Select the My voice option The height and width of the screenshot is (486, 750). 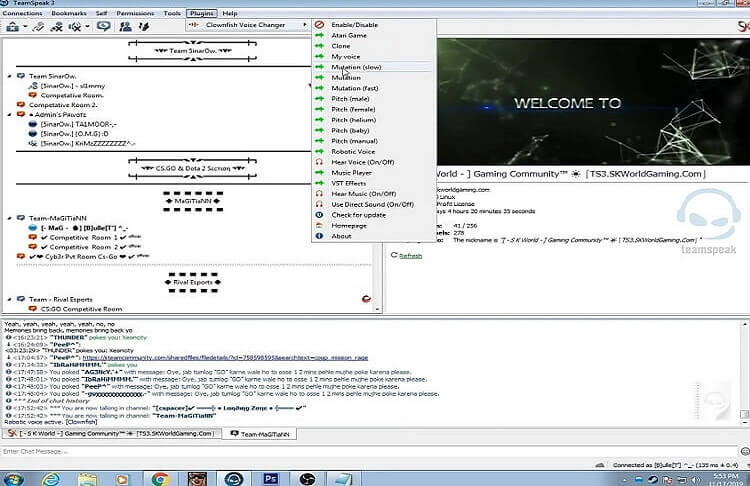[x=373, y=56]
